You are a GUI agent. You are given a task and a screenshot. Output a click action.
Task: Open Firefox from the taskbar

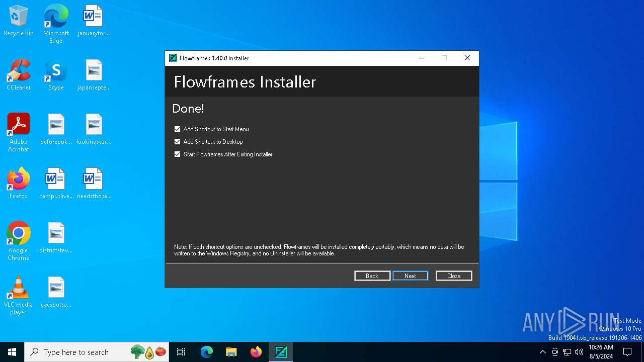(x=256, y=352)
